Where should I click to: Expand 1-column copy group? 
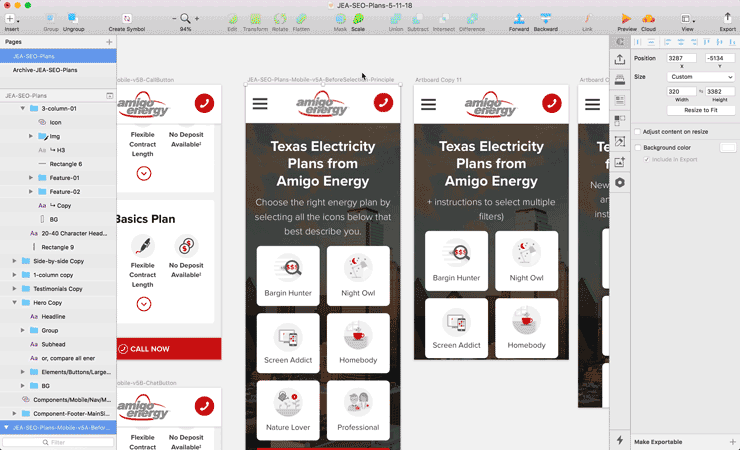[x=14, y=275]
